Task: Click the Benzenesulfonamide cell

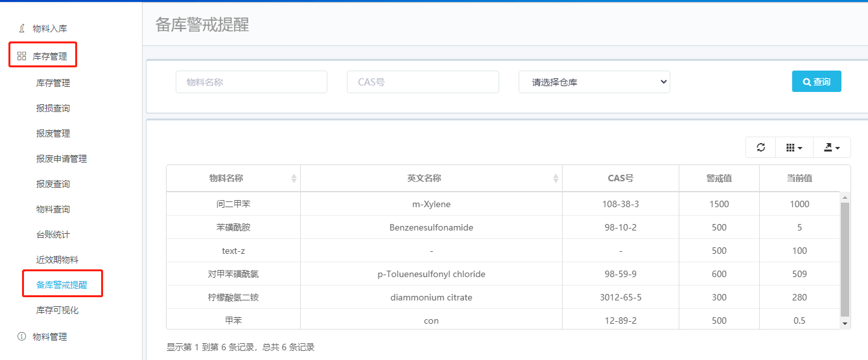Action: coord(431,227)
